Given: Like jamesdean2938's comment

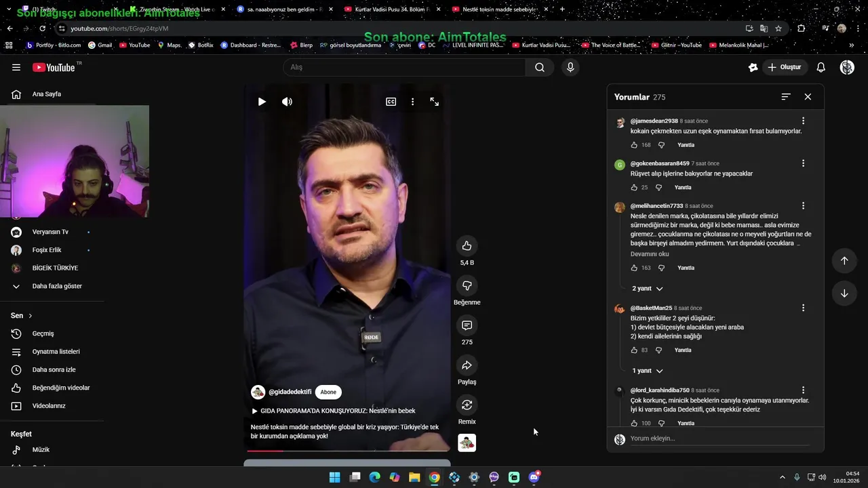Looking at the screenshot, I should [x=634, y=145].
